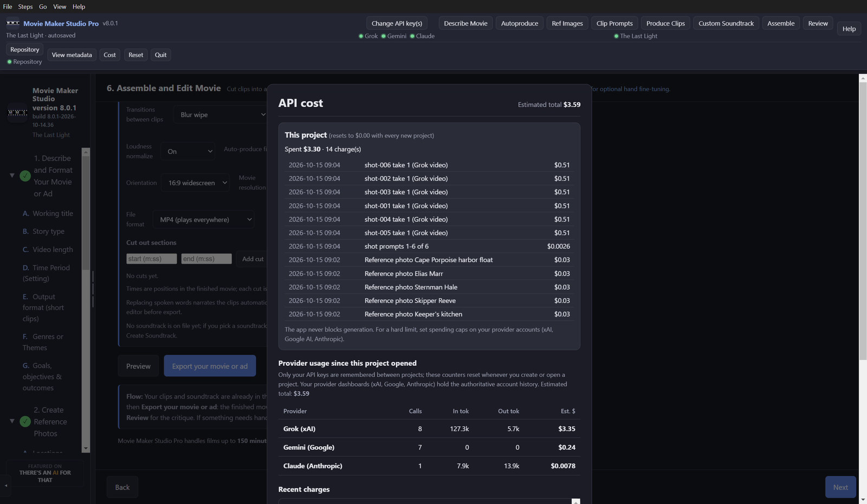Open the Orientation 16:9 widescreen dropdown
Image resolution: width=867 pixels, height=504 pixels.
[x=195, y=183]
